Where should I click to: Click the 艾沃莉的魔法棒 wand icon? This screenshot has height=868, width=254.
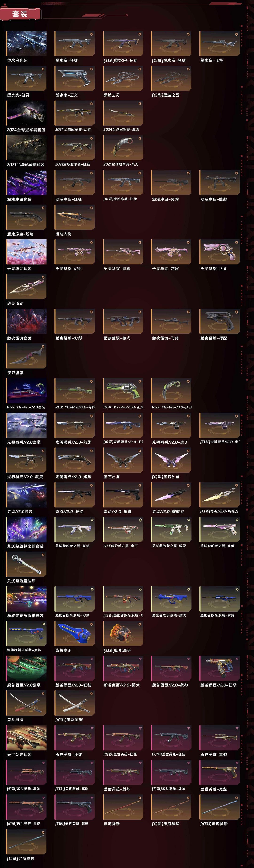point(26,564)
